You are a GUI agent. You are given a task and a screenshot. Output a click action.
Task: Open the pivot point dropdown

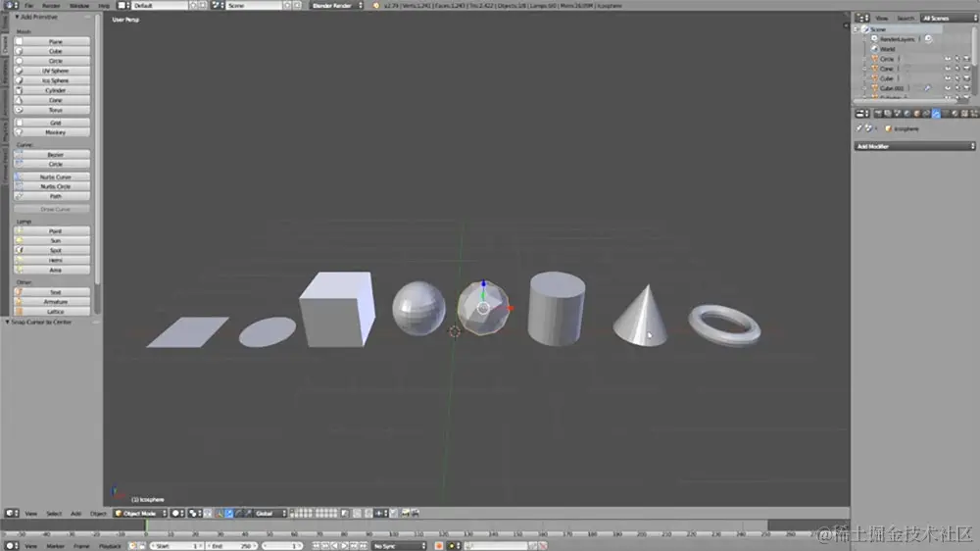tap(194, 514)
